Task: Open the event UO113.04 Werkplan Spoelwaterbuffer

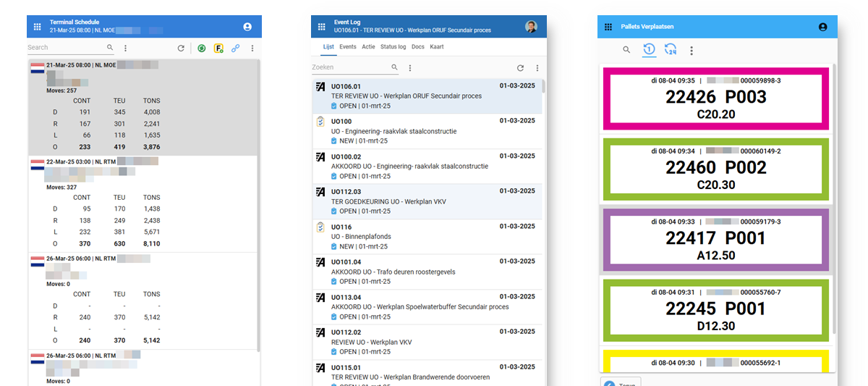Action: 427,307
